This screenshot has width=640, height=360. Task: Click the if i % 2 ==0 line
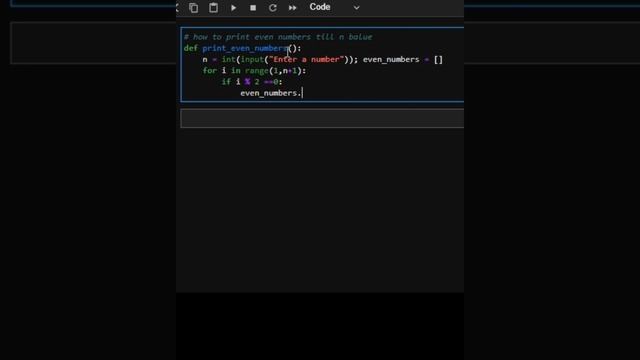coord(251,82)
